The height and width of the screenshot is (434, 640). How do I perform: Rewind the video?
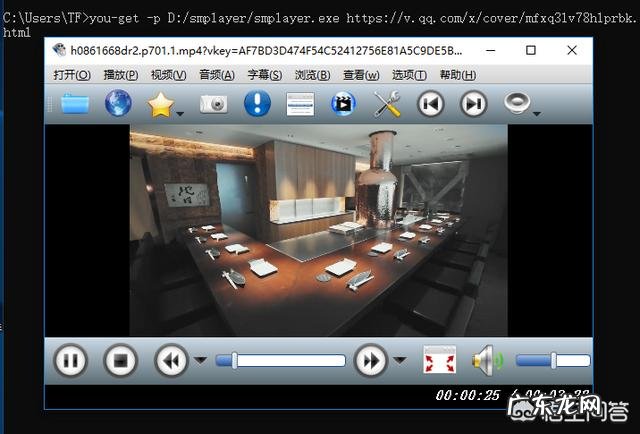click(x=171, y=361)
